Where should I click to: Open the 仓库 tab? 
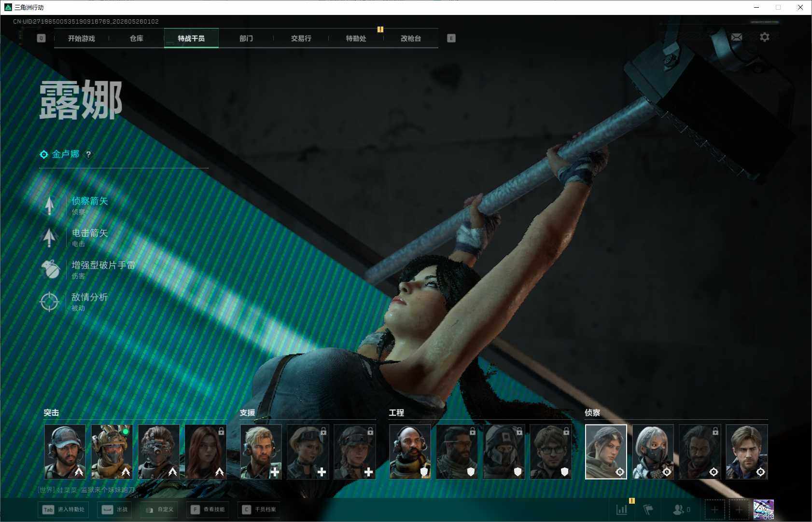click(137, 38)
